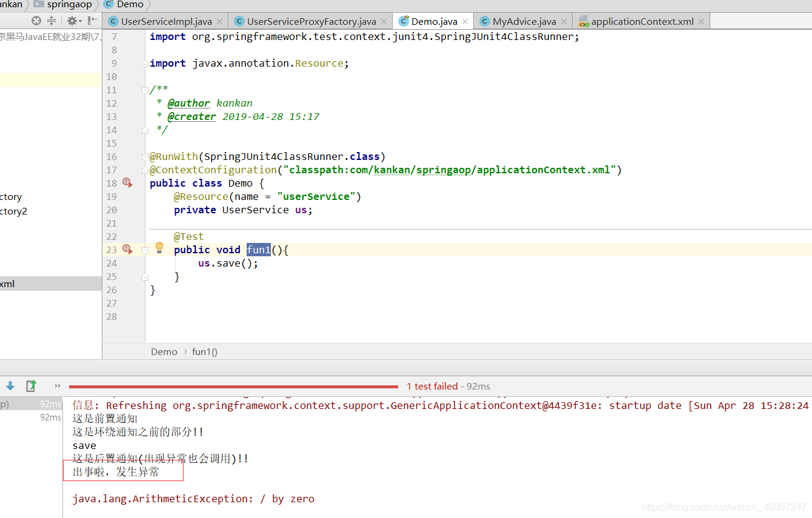Click the Refreshing GenericApplicationContext log line
This screenshot has height=518, width=812.
tap(441, 405)
